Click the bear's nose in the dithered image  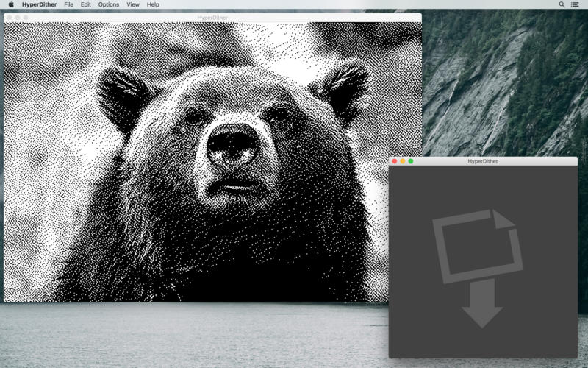pos(231,144)
